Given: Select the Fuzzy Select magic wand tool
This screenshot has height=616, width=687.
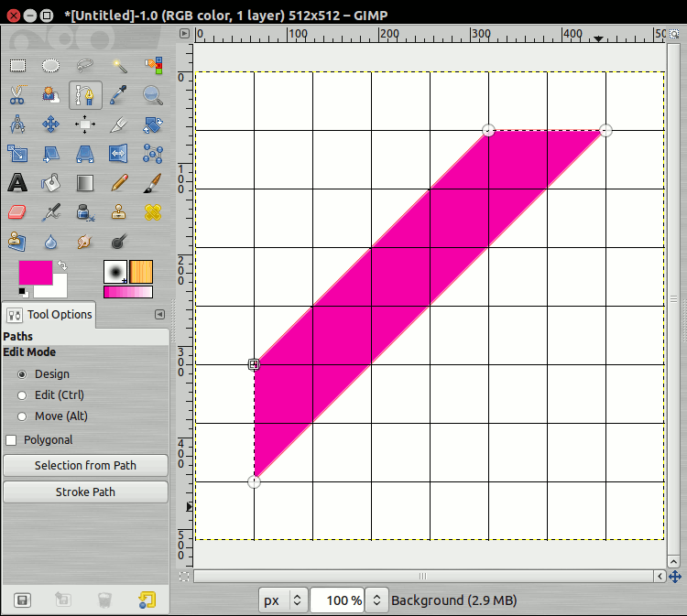Looking at the screenshot, I should [119, 66].
